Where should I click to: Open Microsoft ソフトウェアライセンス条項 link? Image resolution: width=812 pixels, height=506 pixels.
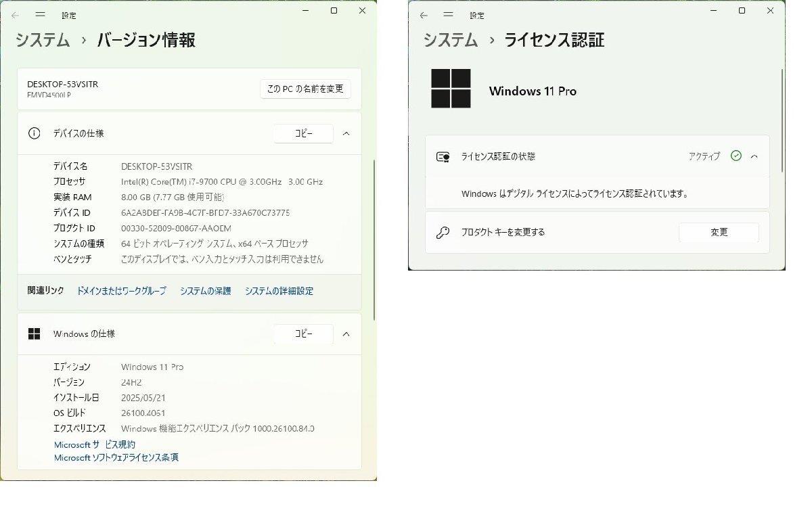tap(116, 457)
